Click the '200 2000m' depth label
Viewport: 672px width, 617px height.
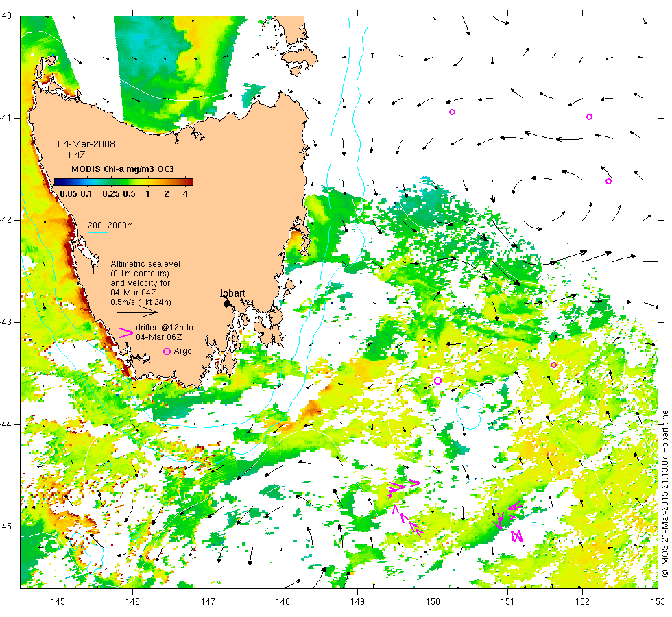tap(110, 226)
